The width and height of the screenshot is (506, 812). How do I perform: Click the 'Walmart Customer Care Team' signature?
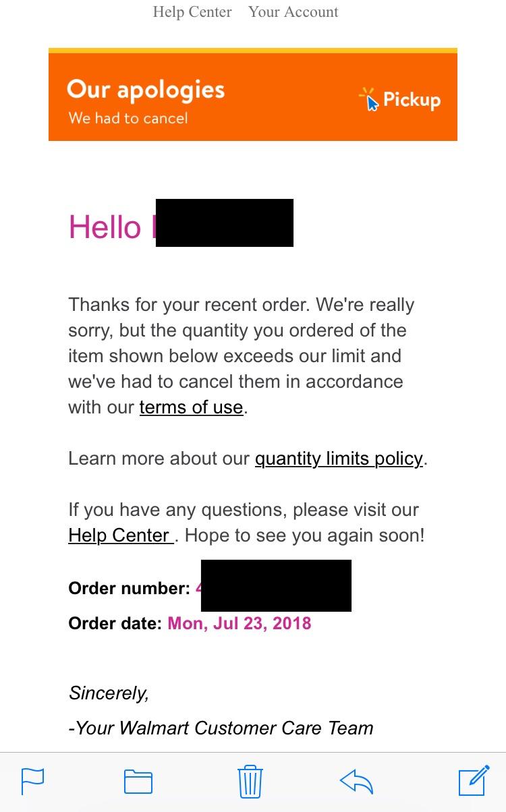[223, 728]
